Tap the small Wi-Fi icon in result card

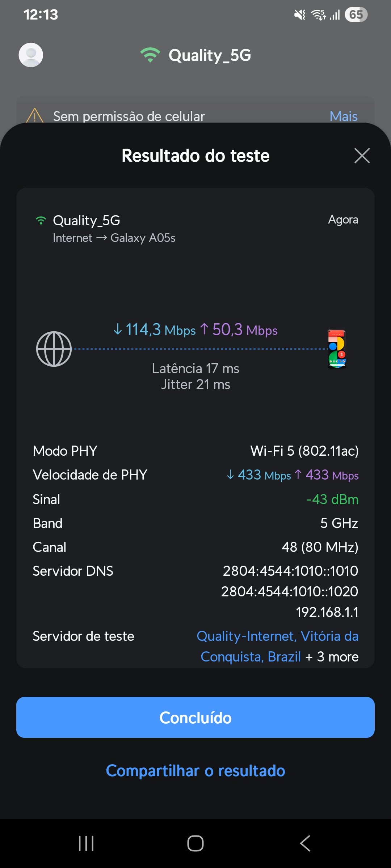(x=41, y=220)
